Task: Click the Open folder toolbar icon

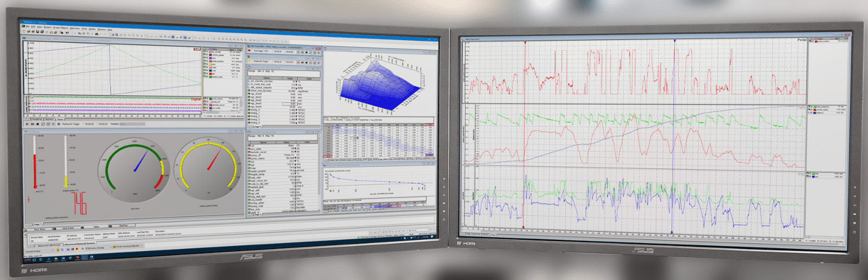Action: coord(29,31)
